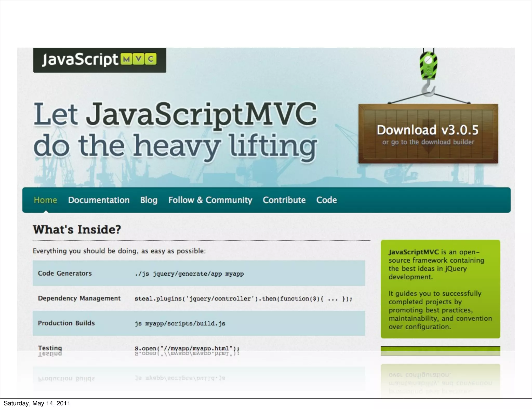Click the green JavaScriptMVC description box

click(440, 289)
